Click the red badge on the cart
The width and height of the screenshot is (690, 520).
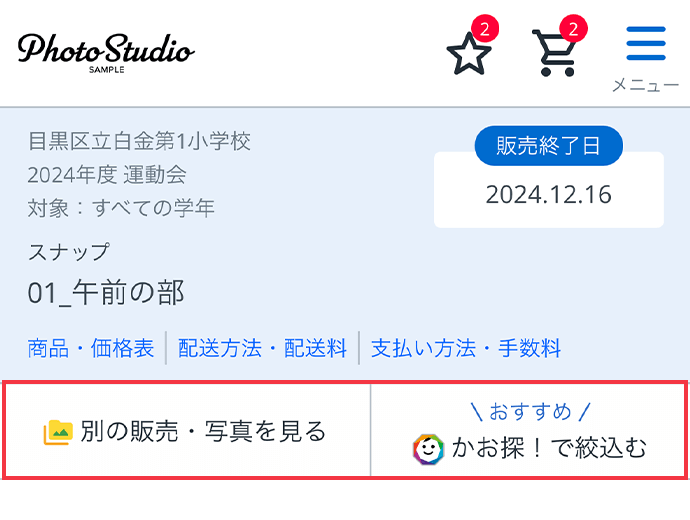[x=573, y=29]
